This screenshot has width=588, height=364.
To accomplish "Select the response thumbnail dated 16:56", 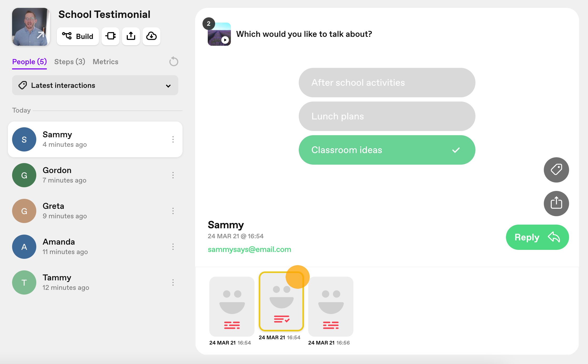I will point(331,306).
